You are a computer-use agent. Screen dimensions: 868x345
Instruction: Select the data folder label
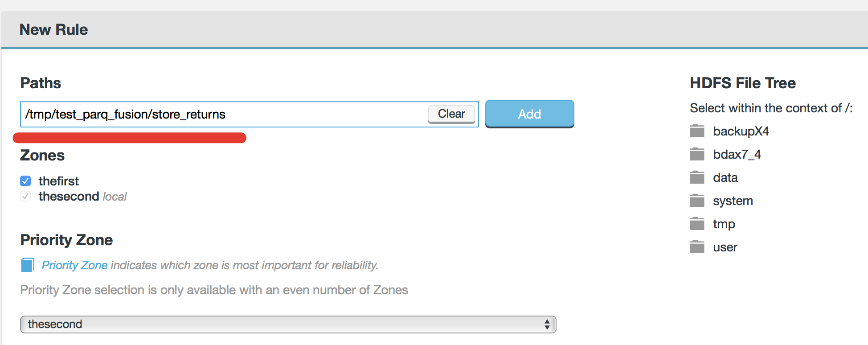point(725,177)
